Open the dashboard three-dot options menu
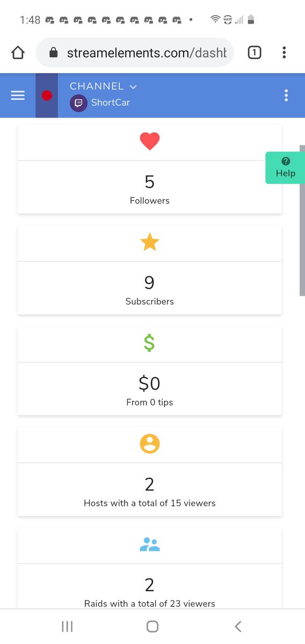The width and height of the screenshot is (305, 644). [286, 96]
